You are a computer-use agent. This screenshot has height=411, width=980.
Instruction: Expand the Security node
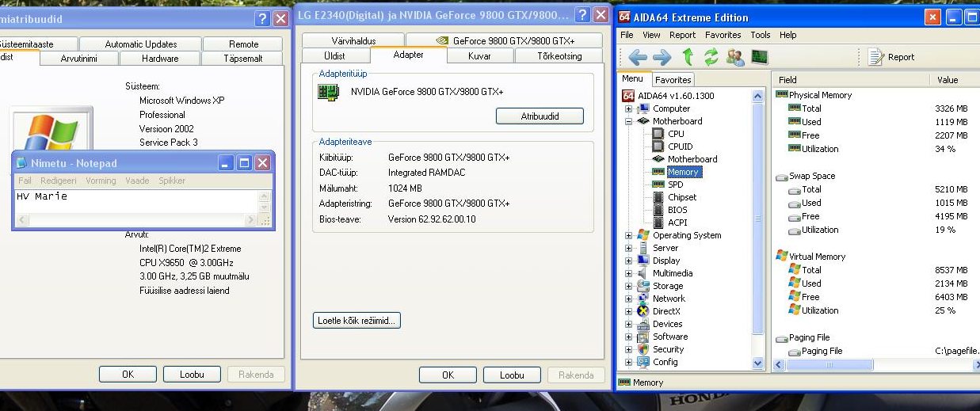point(629,349)
